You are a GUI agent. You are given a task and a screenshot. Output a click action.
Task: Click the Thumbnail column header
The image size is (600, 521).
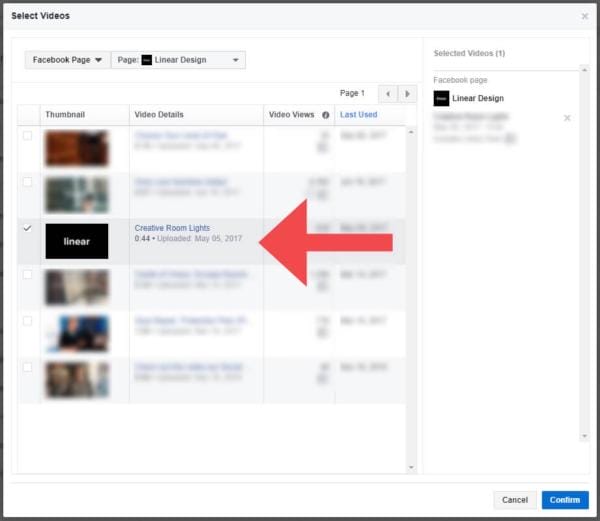[65, 115]
